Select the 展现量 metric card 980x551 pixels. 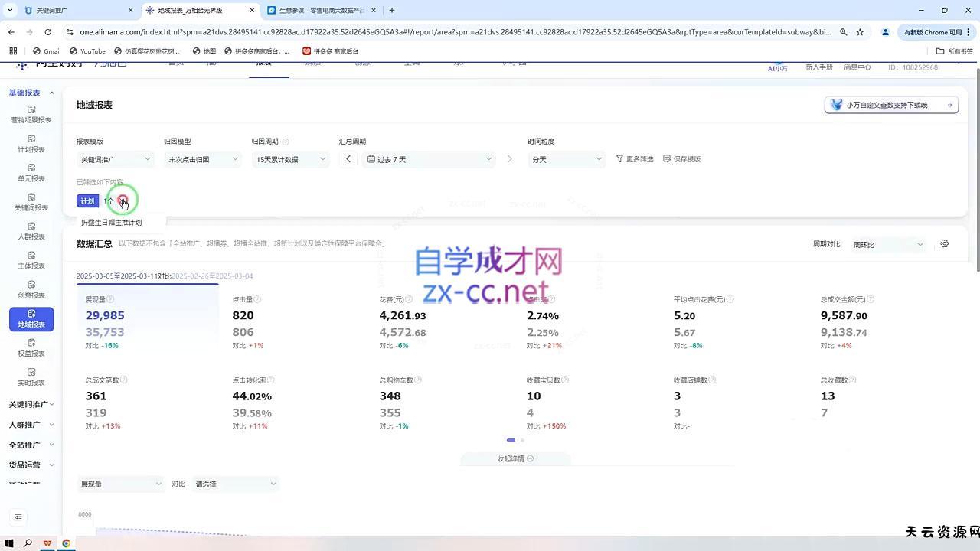point(147,321)
